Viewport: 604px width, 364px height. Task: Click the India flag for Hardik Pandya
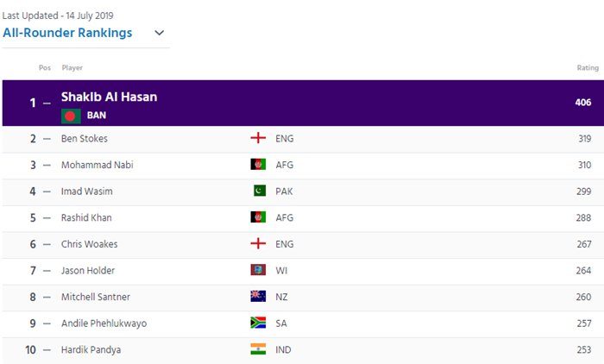(x=258, y=349)
